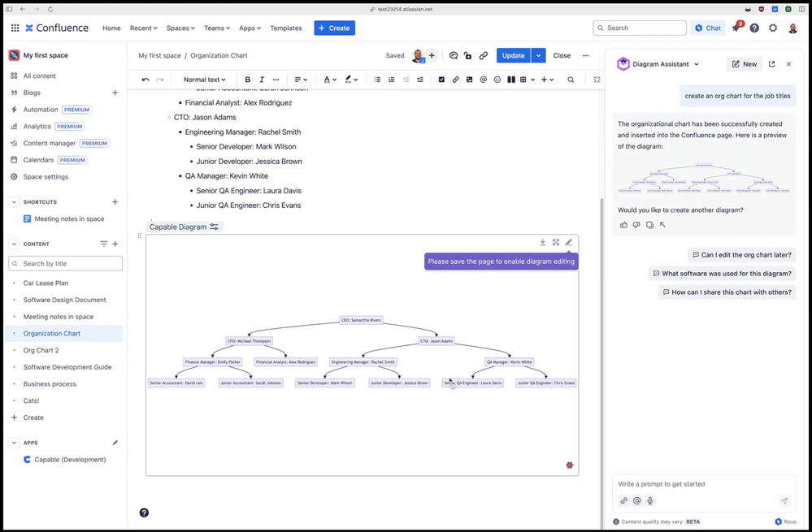812x532 pixels.
Task: Copy the assistant response
Action: 649,225
